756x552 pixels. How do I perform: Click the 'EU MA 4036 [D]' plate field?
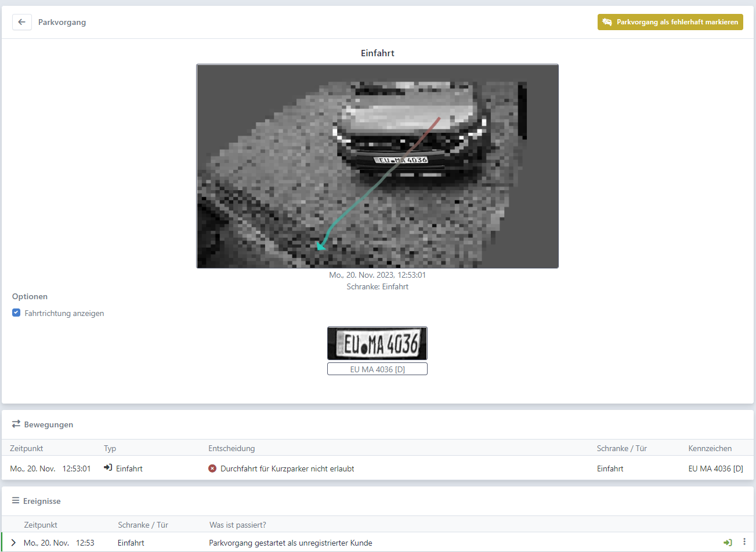coord(377,369)
